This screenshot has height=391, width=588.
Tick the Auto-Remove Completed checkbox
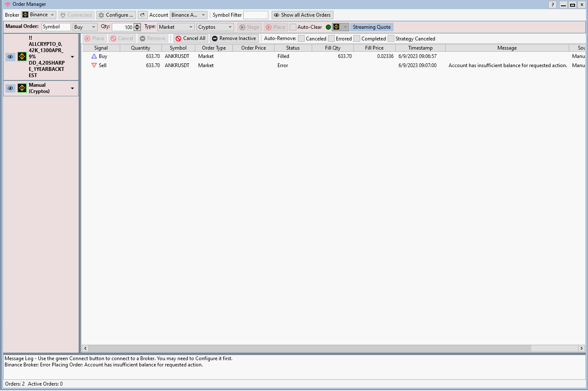[357, 39]
